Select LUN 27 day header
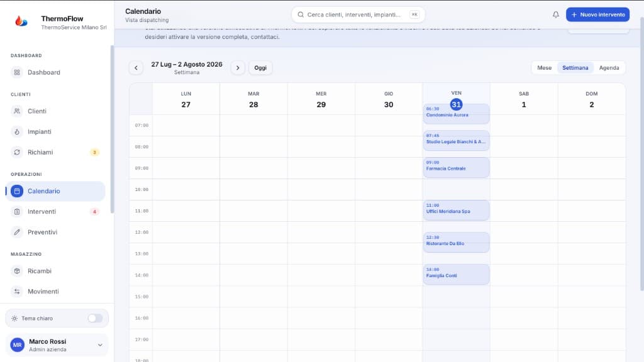 click(x=186, y=99)
